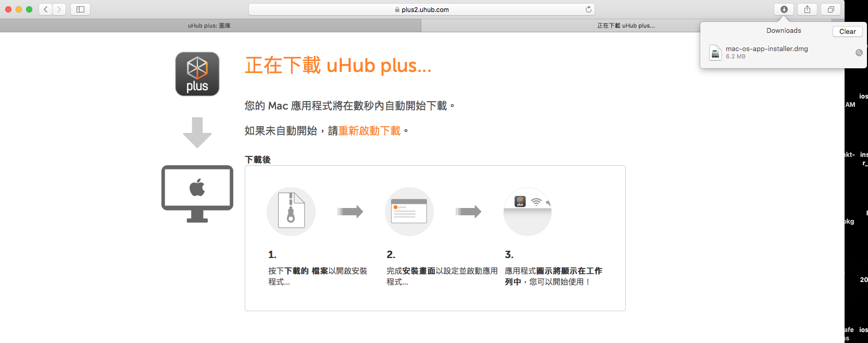Viewport: 868px width, 343px height.
Task: Clear the downloads list
Action: coord(847,31)
